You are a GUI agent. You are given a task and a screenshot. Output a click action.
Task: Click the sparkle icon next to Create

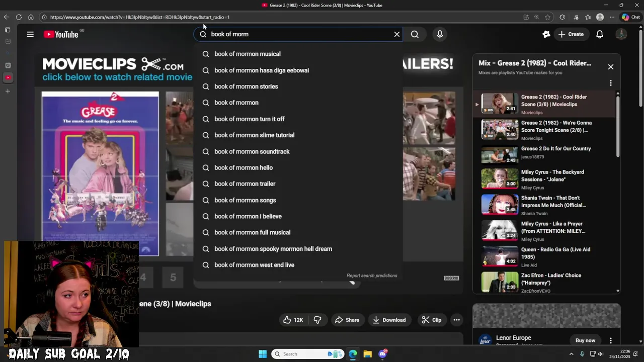point(546,34)
